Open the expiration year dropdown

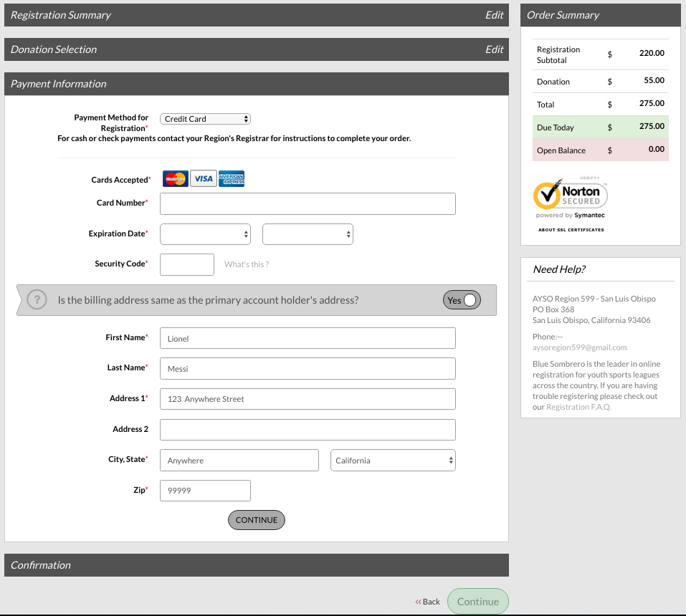(308, 234)
